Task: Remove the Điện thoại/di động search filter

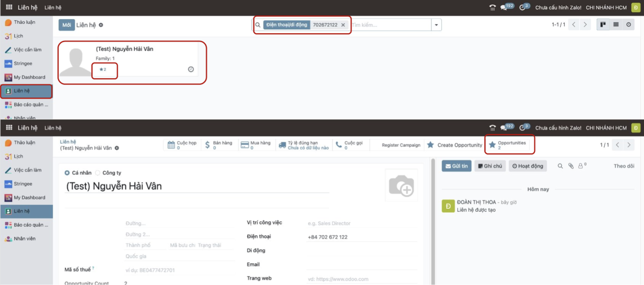Action: coord(343,25)
